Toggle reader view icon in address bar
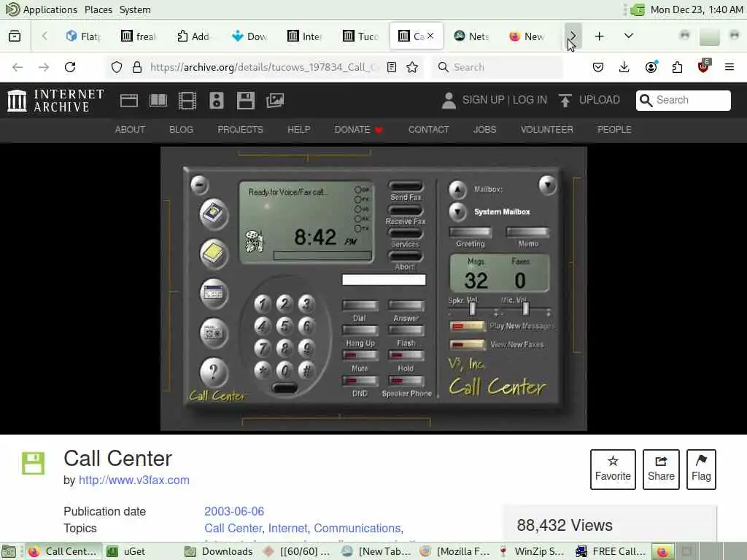Image resolution: width=747 pixels, height=560 pixels. pyautogui.click(x=392, y=67)
